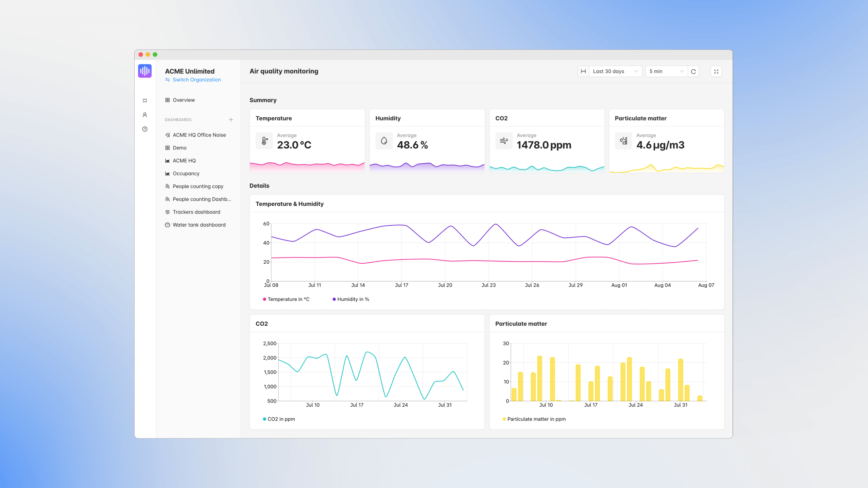Screen dimensions: 868x488
Task: Toggle the Temperature in °C legend entry
Action: [287, 299]
